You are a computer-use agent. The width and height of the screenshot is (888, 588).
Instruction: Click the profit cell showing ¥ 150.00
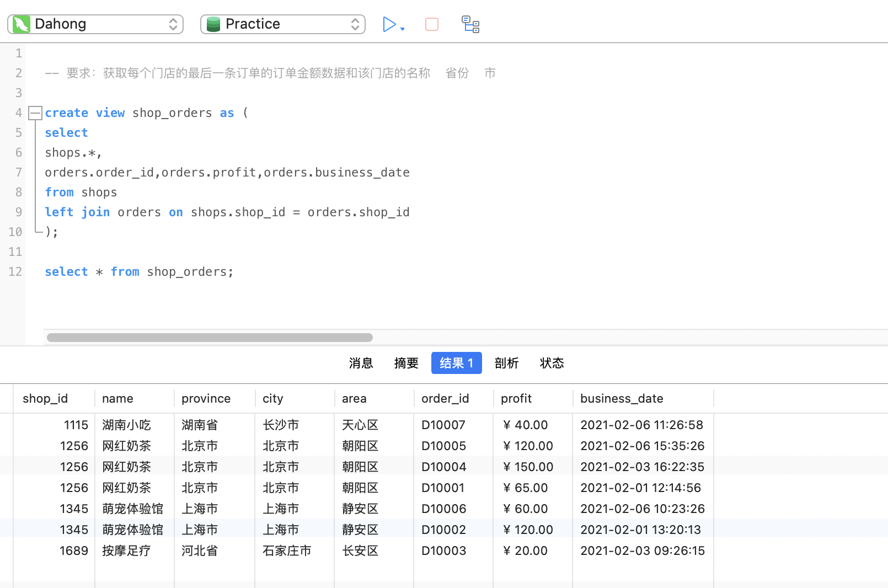pyautogui.click(x=528, y=467)
